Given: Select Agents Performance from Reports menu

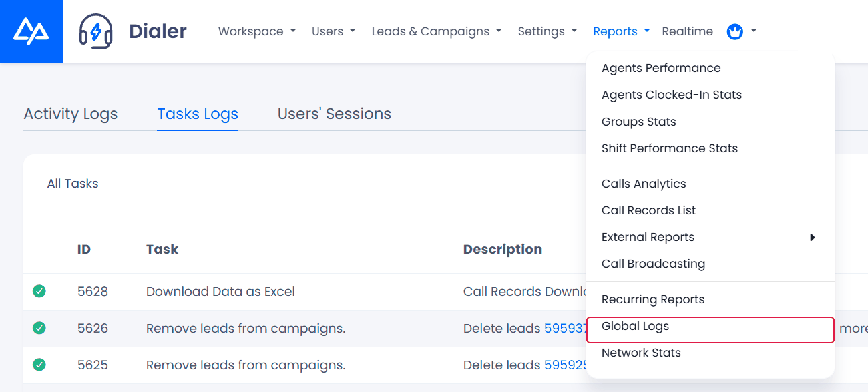Looking at the screenshot, I should [710, 68].
